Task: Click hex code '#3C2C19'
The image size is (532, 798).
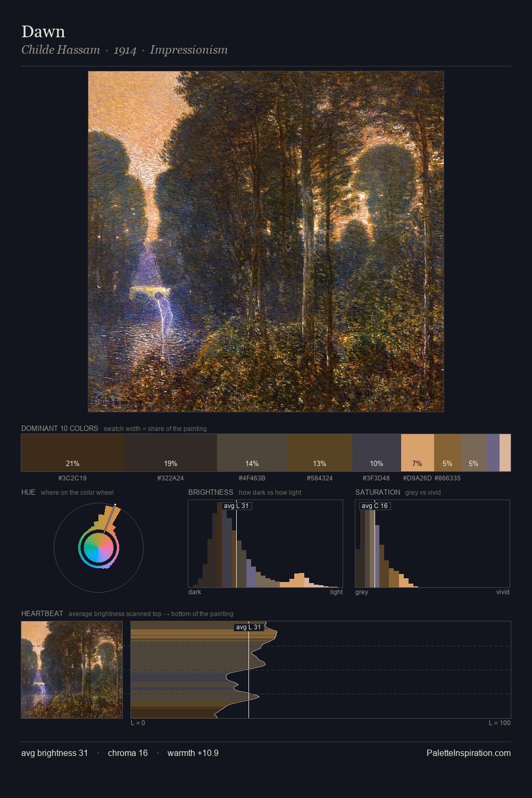Action: point(72,478)
